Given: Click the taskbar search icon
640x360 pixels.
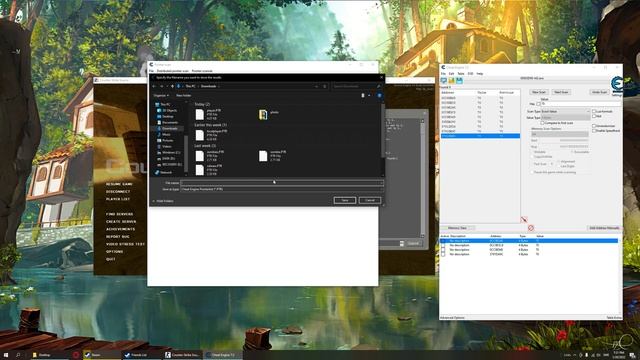Looking at the screenshot, I should pyautogui.click(x=18, y=355).
